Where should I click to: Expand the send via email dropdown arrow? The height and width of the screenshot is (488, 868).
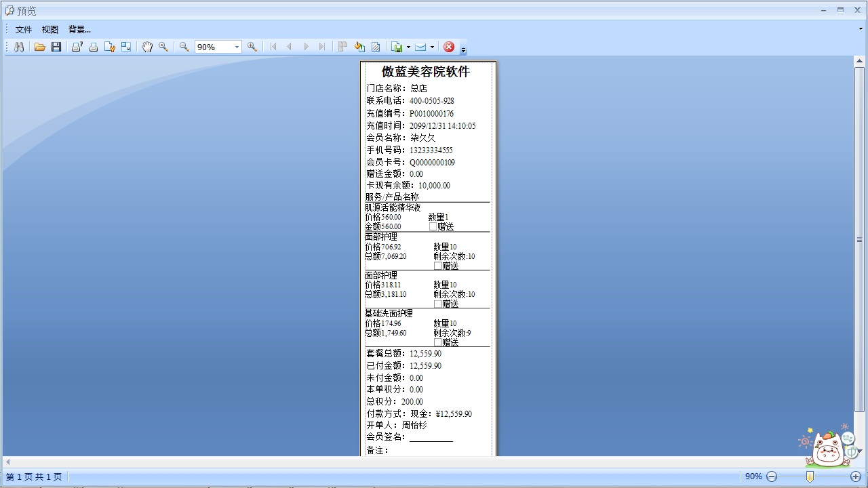tap(432, 47)
